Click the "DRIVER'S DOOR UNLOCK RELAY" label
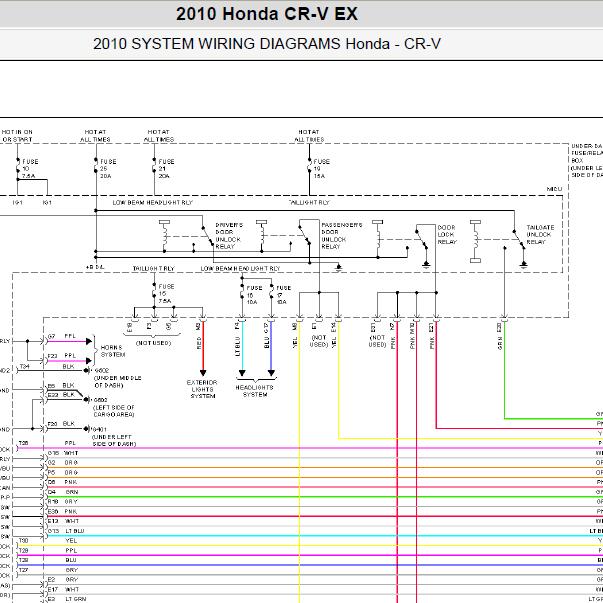The width and height of the screenshot is (603, 603). click(228, 236)
